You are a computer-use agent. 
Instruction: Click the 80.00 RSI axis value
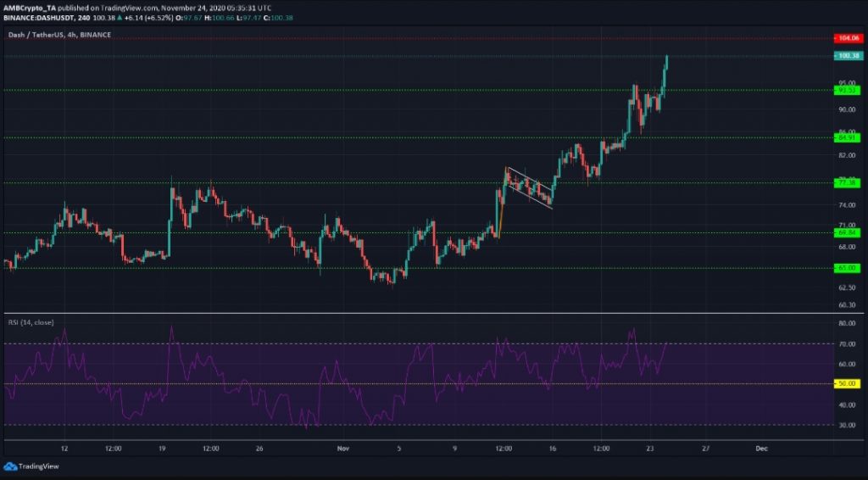[x=847, y=323]
